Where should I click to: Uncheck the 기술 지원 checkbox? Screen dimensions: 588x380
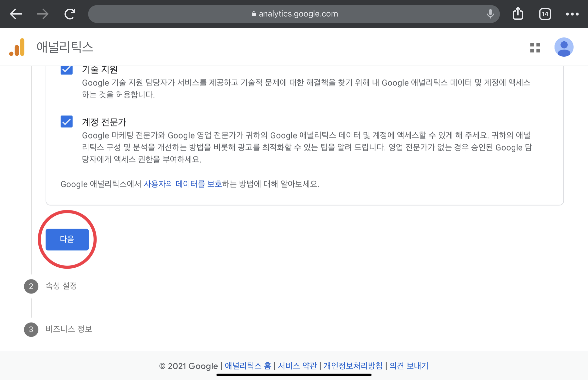[66, 70]
